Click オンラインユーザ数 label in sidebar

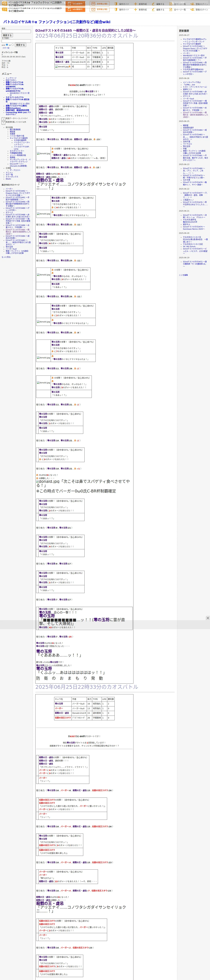coord(9,52)
